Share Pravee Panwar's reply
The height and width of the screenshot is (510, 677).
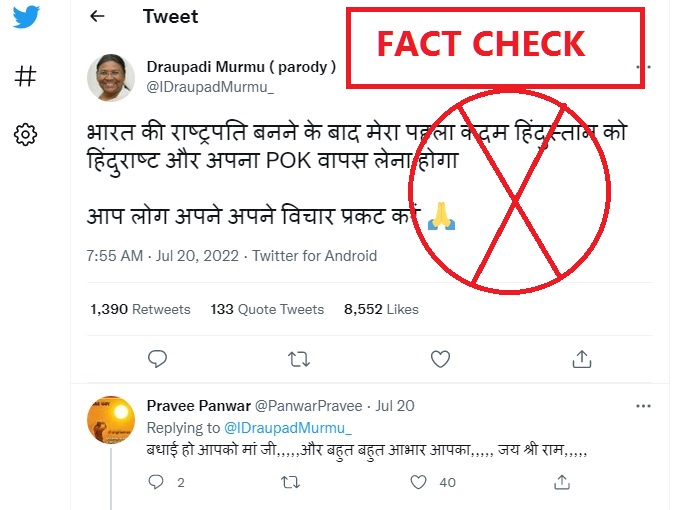point(562,482)
